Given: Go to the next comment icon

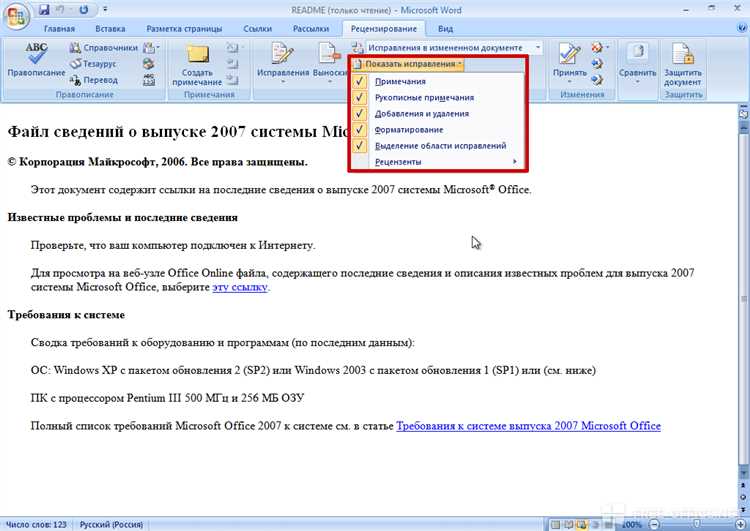Looking at the screenshot, I should (232, 80).
